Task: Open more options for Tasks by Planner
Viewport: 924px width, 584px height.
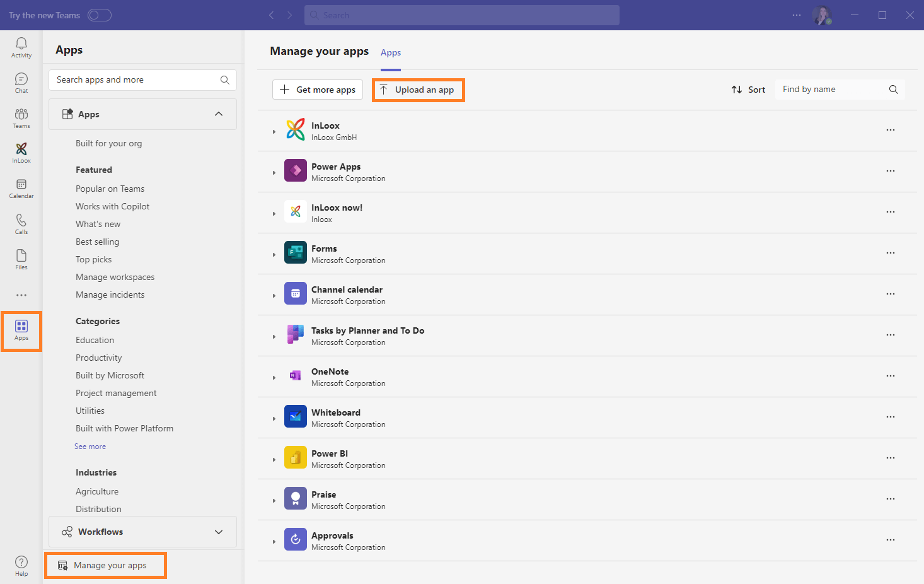Action: click(891, 335)
